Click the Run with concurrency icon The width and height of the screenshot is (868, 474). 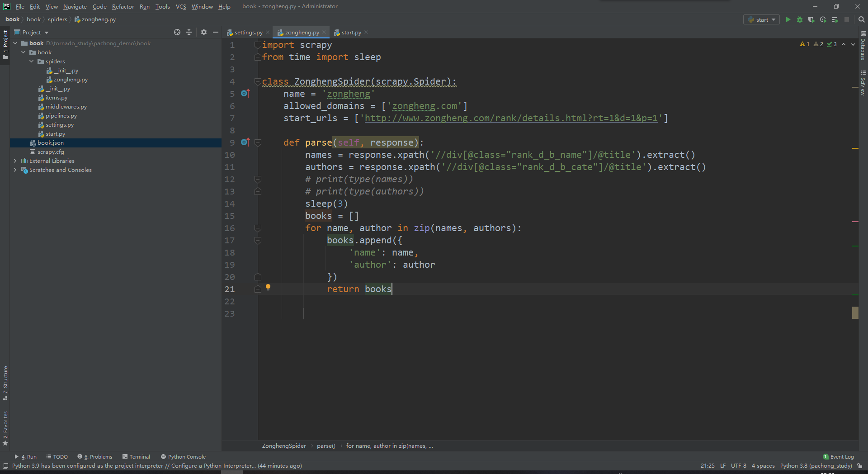pos(835,19)
